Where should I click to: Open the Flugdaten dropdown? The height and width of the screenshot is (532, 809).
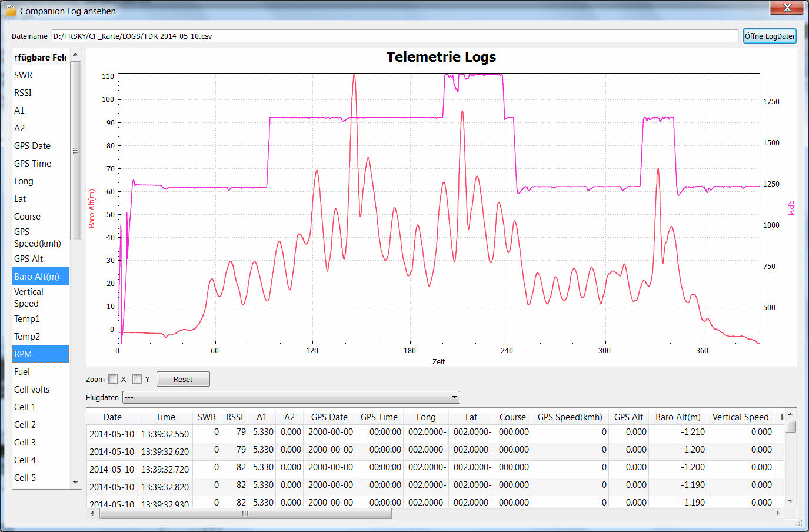(x=291, y=397)
